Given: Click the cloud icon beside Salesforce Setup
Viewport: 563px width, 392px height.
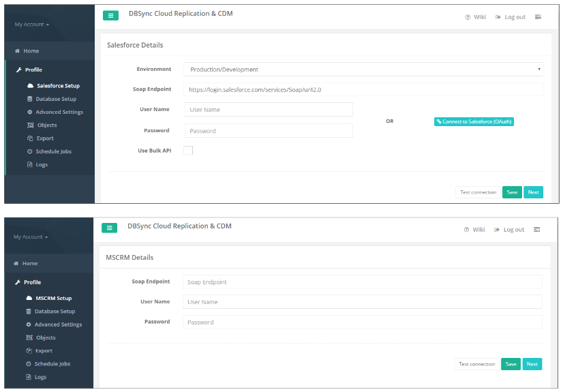Looking at the screenshot, I should pyautogui.click(x=31, y=86).
